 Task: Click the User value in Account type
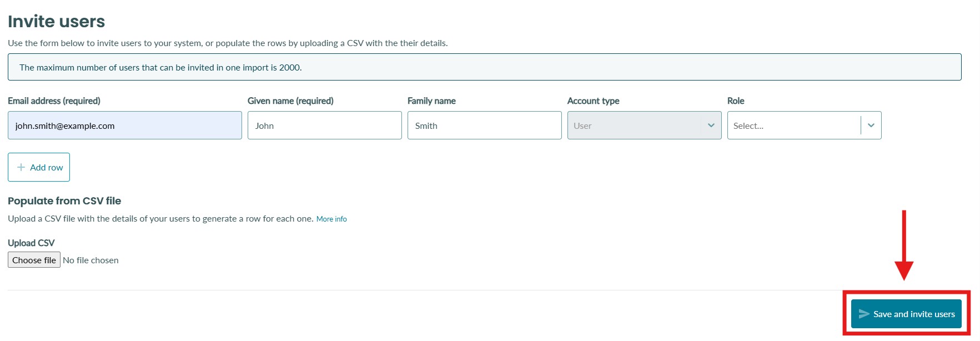coord(582,126)
